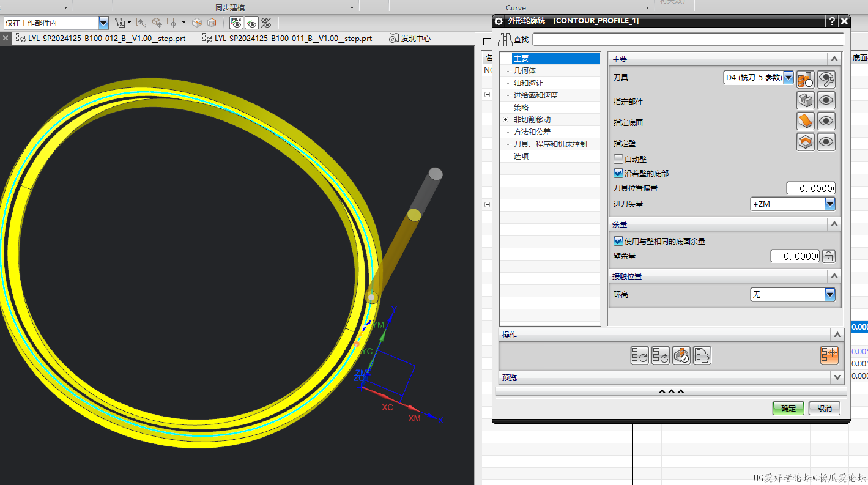Expand the 预览 section
The height and width of the screenshot is (485, 868).
pos(837,377)
